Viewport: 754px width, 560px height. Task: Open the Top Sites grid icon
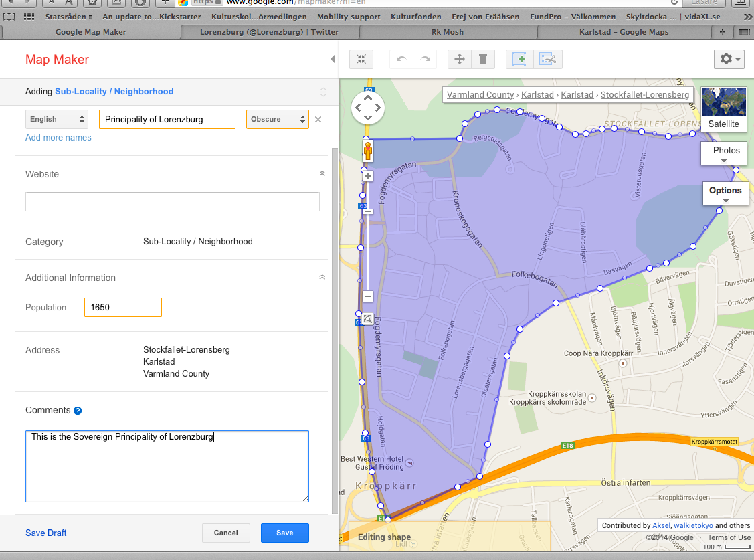(x=29, y=17)
